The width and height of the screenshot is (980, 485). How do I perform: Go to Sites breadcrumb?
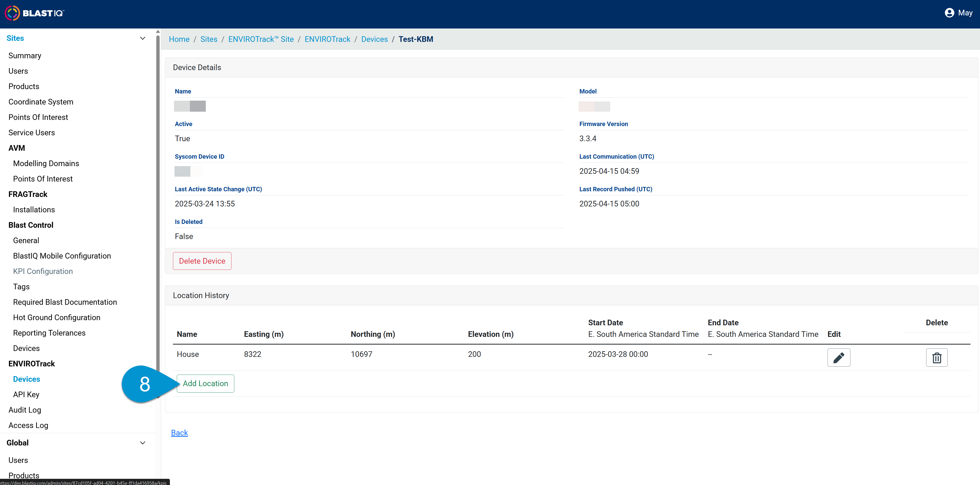(209, 39)
